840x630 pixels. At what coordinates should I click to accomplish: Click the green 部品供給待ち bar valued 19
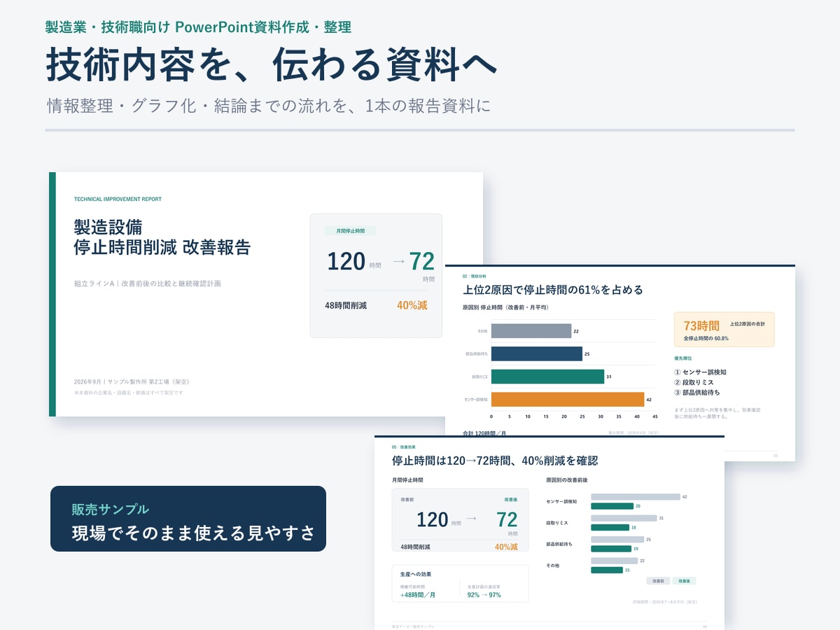(611, 549)
